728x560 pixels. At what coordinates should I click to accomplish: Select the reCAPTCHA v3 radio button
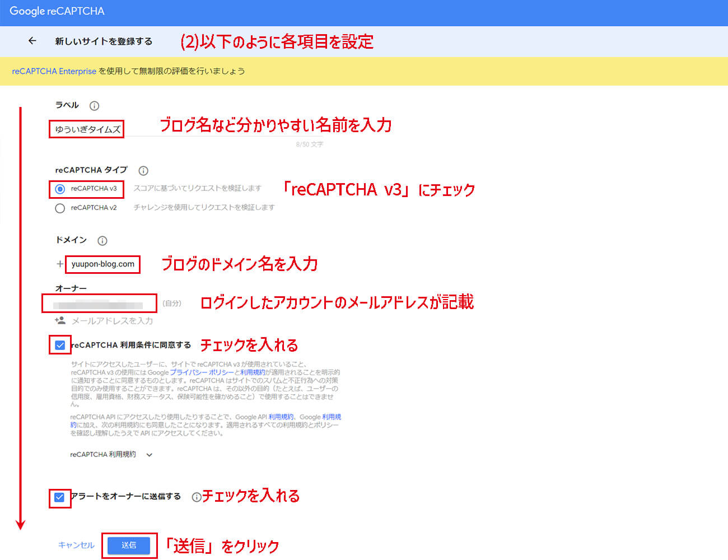point(60,189)
